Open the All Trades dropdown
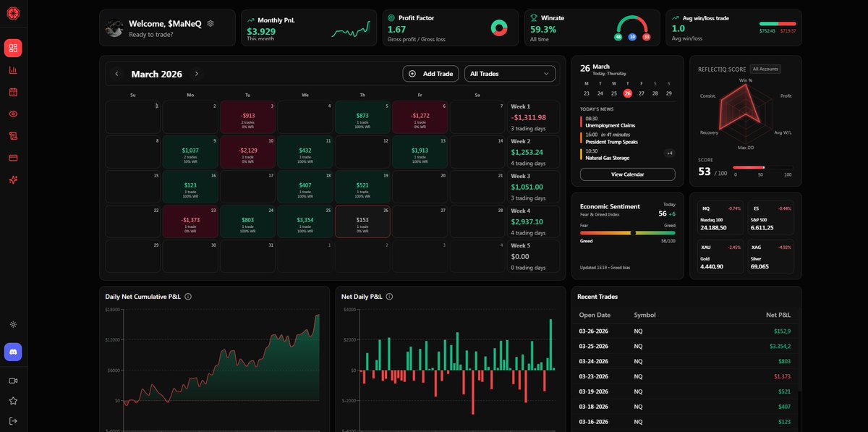868x432 pixels. coord(510,74)
